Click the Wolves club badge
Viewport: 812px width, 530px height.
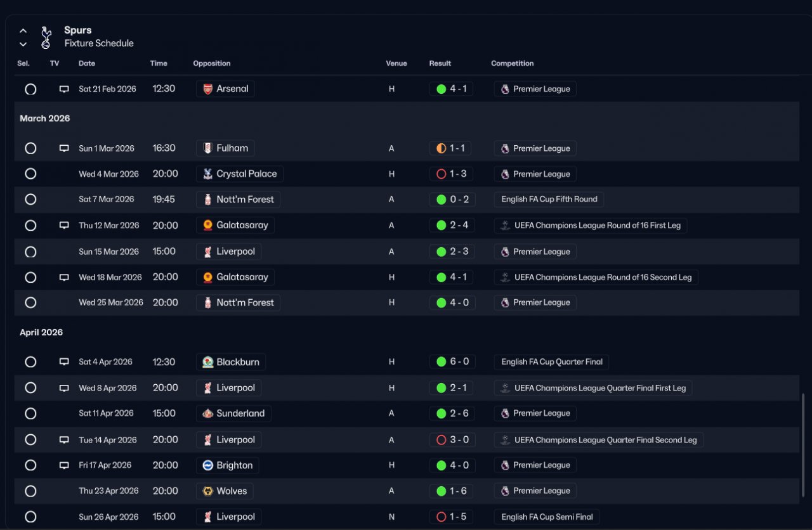207,491
